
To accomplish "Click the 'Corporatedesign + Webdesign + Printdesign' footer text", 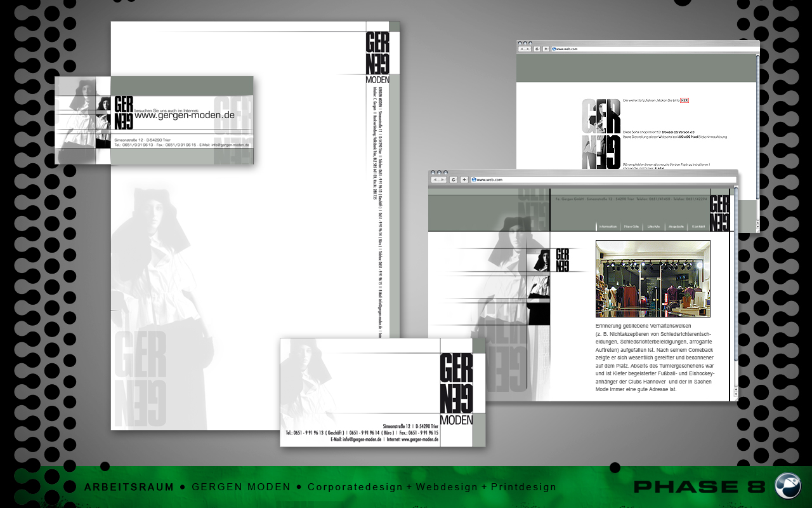I will [432, 487].
